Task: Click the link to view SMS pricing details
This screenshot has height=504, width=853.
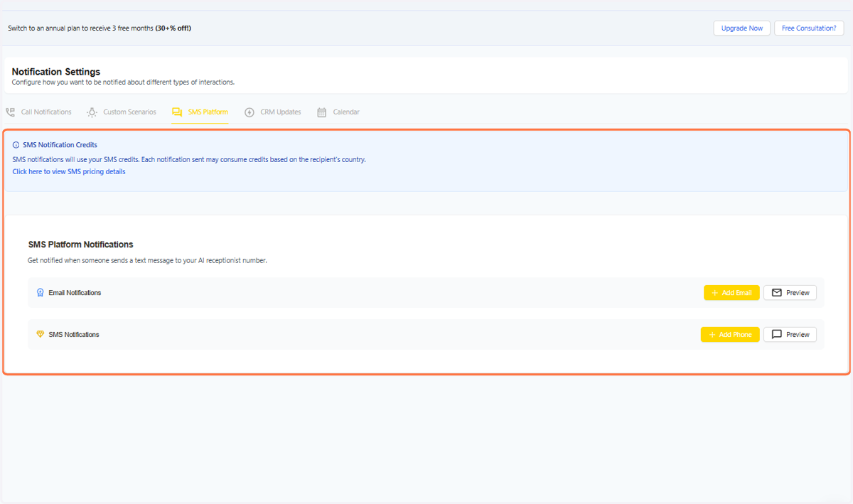Action: point(69,172)
